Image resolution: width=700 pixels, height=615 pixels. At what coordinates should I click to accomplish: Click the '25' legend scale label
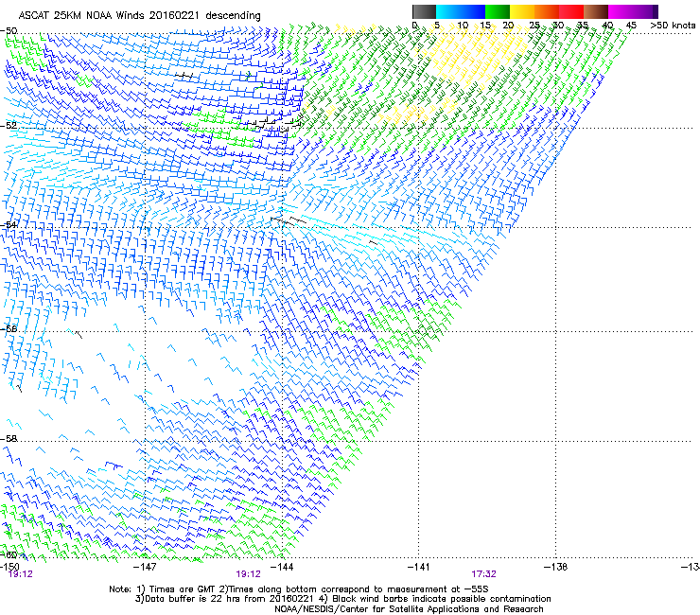tap(534, 25)
